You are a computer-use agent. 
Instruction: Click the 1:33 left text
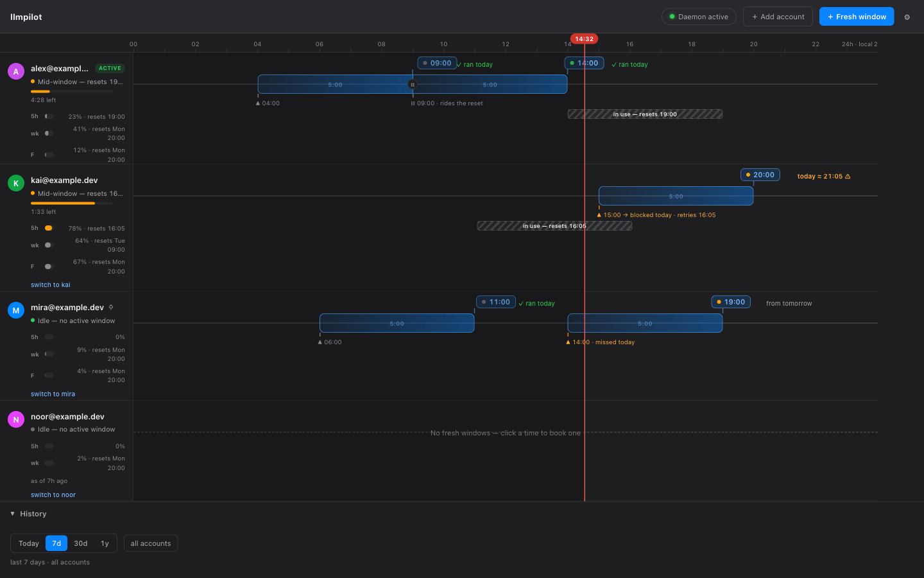44,212
